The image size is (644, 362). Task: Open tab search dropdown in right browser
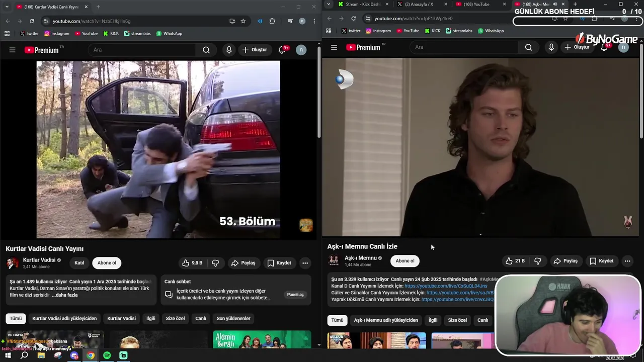(329, 4)
